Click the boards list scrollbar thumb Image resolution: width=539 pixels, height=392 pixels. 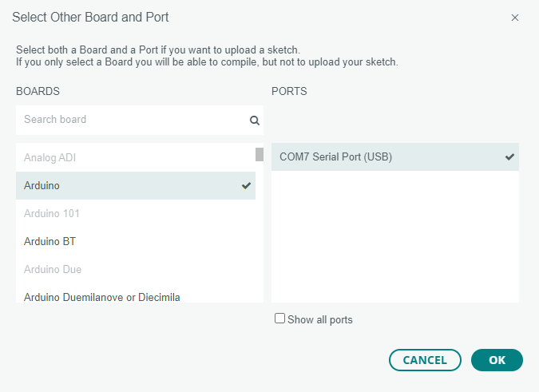point(260,154)
